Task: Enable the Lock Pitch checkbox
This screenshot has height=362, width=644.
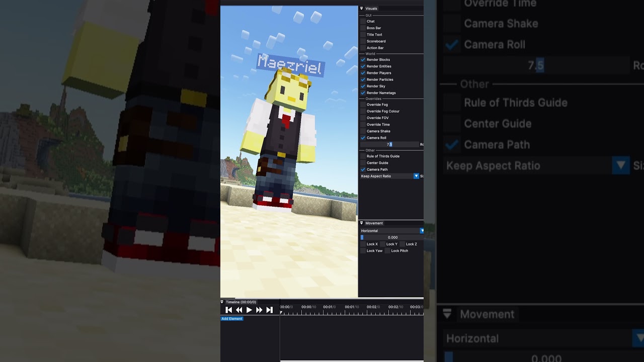Action: tap(387, 251)
